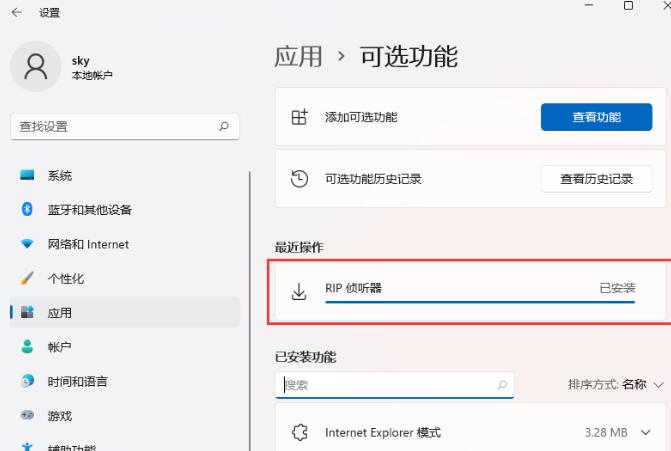The image size is (671, 451).
Task: Click the back arrow icon
Action: (16, 12)
